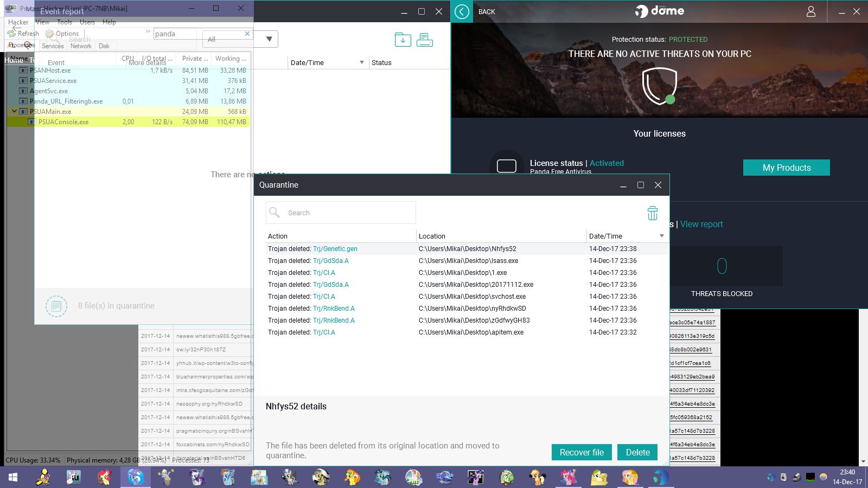Screen dimensions: 868x488
Task: Open the Trj/RnkBend.A link for nyRhdkwSD
Action: click(334, 309)
